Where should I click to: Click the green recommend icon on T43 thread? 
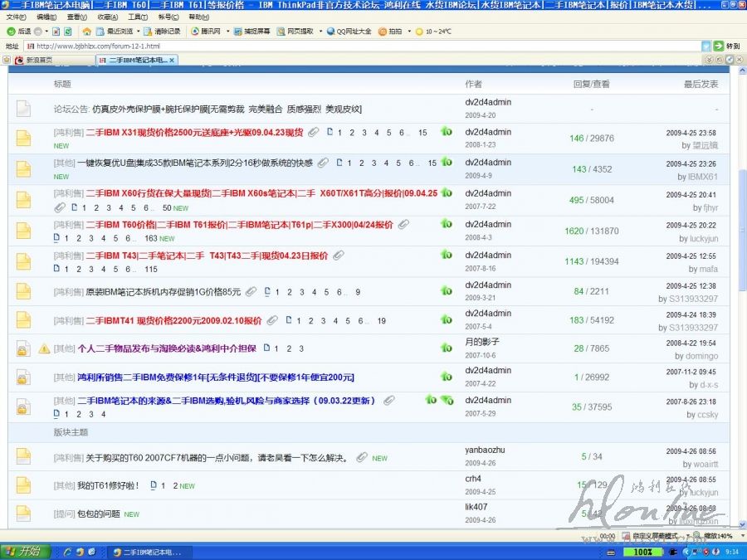click(447, 254)
